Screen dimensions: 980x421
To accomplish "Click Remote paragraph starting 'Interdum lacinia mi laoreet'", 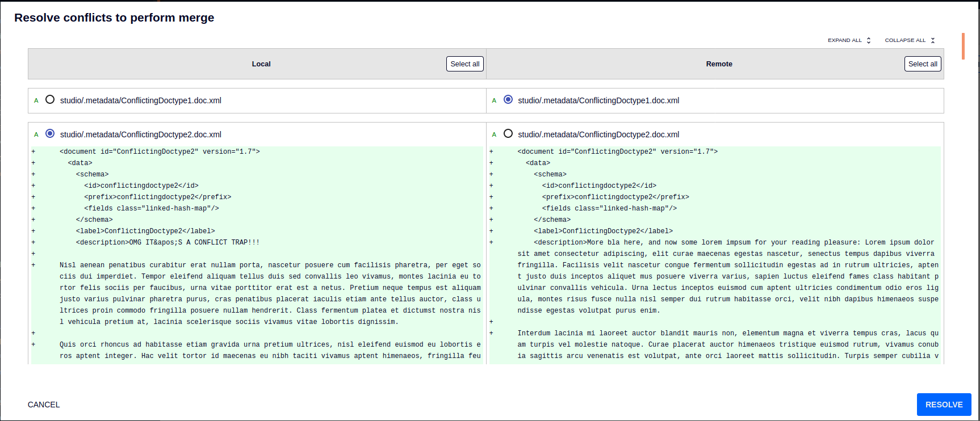I will [728, 344].
